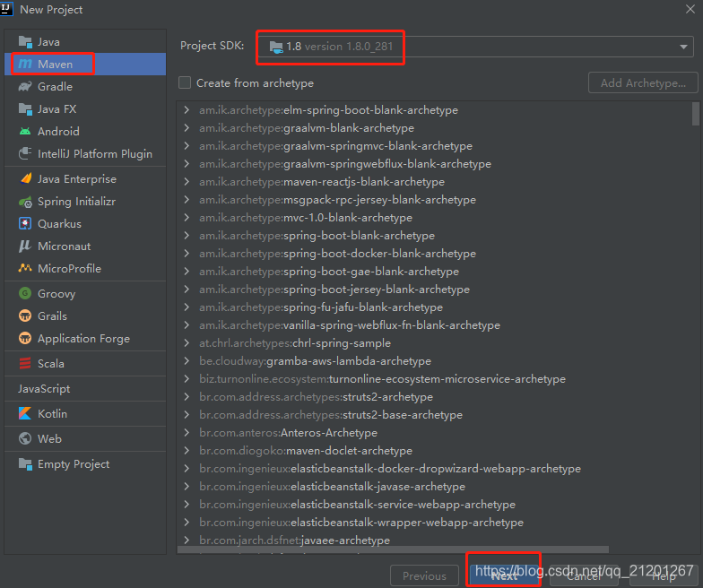Click the Java project type icon
This screenshot has width=703, height=588.
25,42
